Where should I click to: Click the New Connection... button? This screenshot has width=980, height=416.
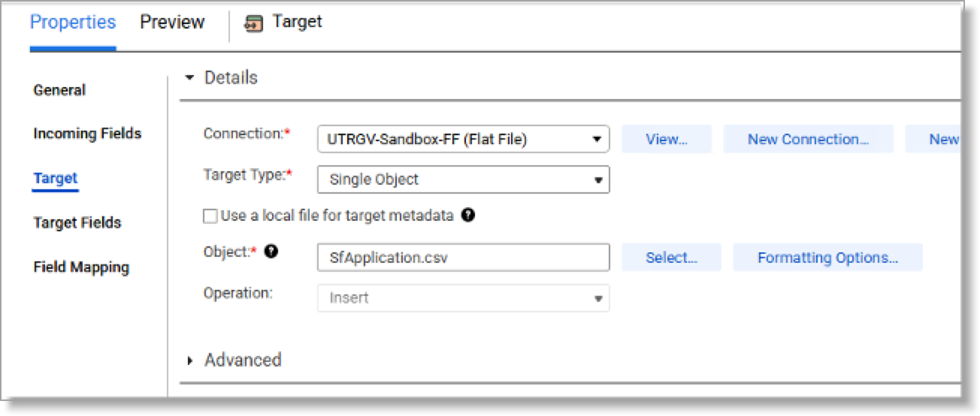(x=808, y=139)
